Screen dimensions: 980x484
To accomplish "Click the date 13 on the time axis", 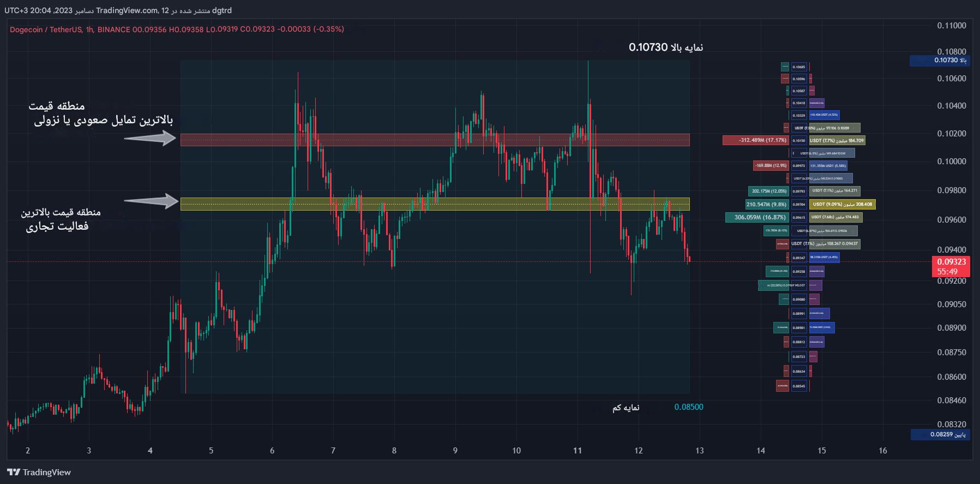I will (700, 451).
